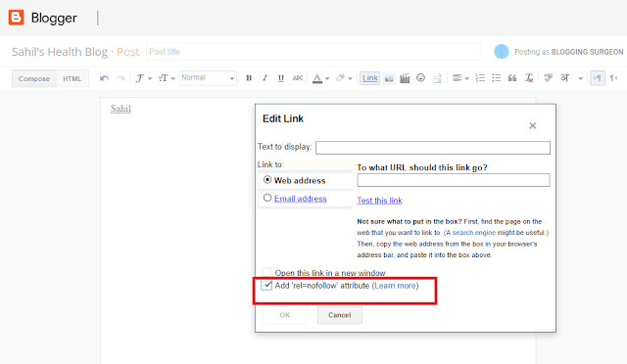Click the Test this link hyperlink
The height and width of the screenshot is (364, 627).
[379, 201]
